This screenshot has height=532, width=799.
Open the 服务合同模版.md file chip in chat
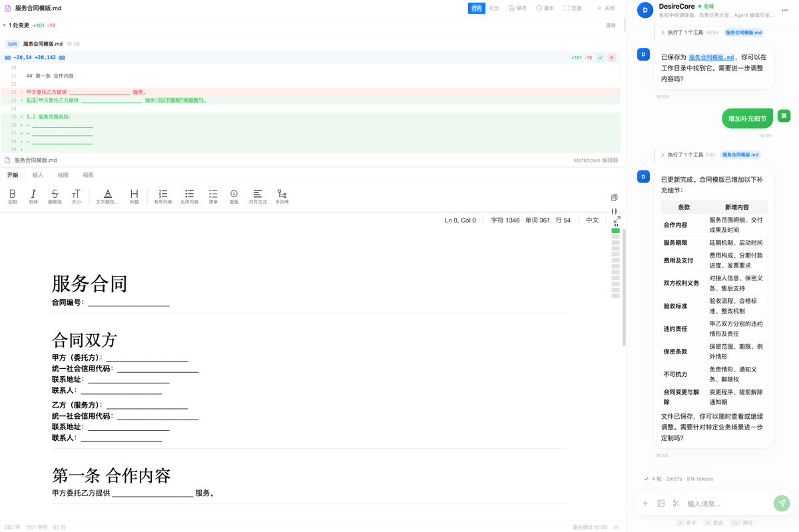tap(743, 32)
